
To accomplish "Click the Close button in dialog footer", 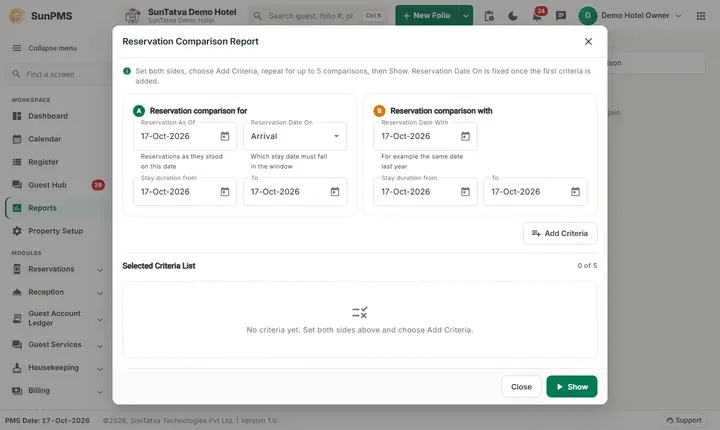I will click(x=521, y=387).
